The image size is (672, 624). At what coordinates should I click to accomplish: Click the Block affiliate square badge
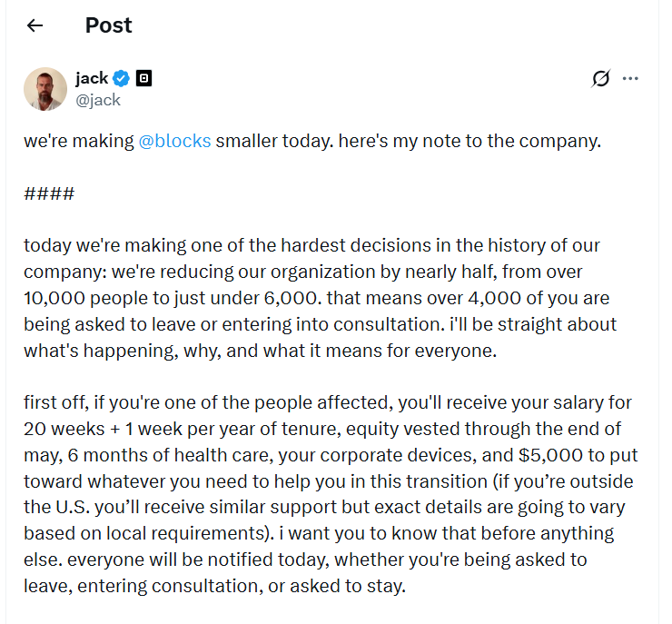(143, 78)
